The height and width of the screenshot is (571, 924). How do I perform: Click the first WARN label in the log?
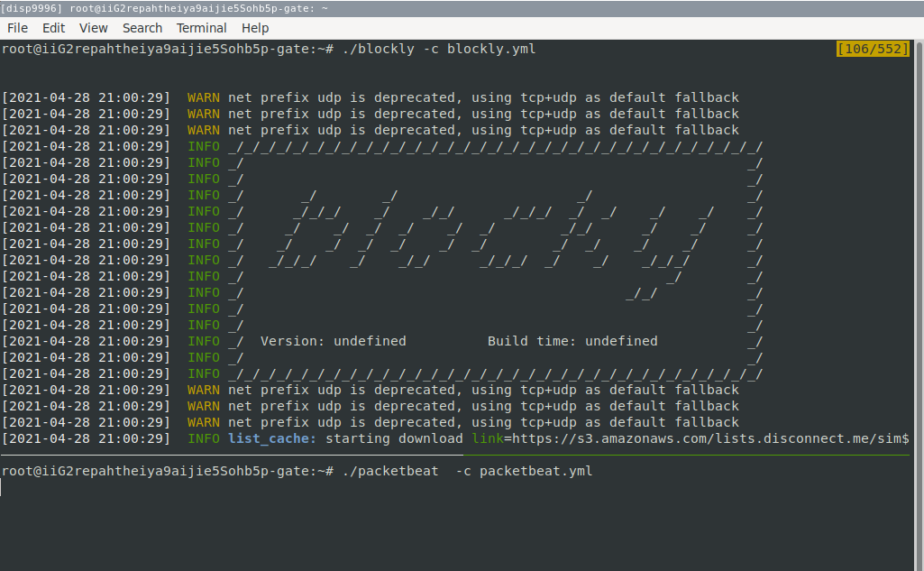pos(203,97)
